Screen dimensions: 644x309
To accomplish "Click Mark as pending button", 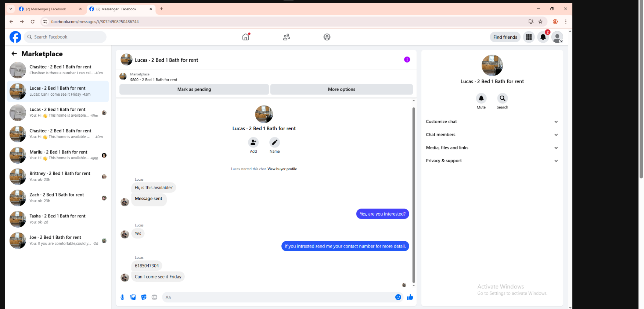I will pos(194,89).
